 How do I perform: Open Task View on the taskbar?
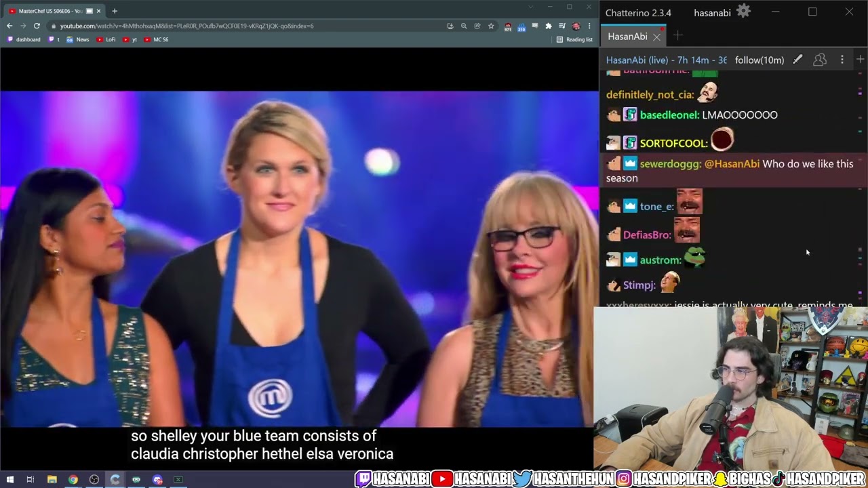[31, 480]
